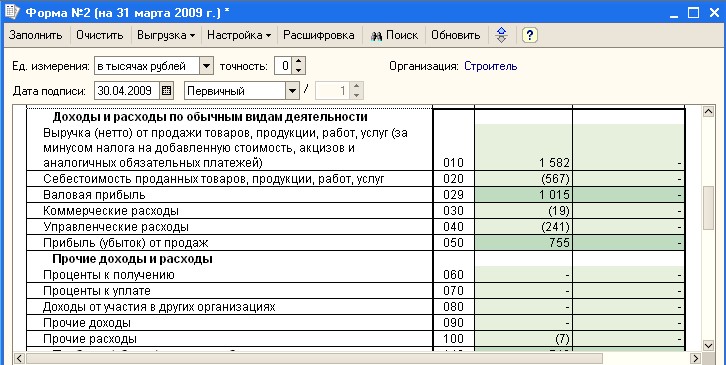Open the Настройка dropdown menu
The height and width of the screenshot is (365, 726).
point(239,35)
